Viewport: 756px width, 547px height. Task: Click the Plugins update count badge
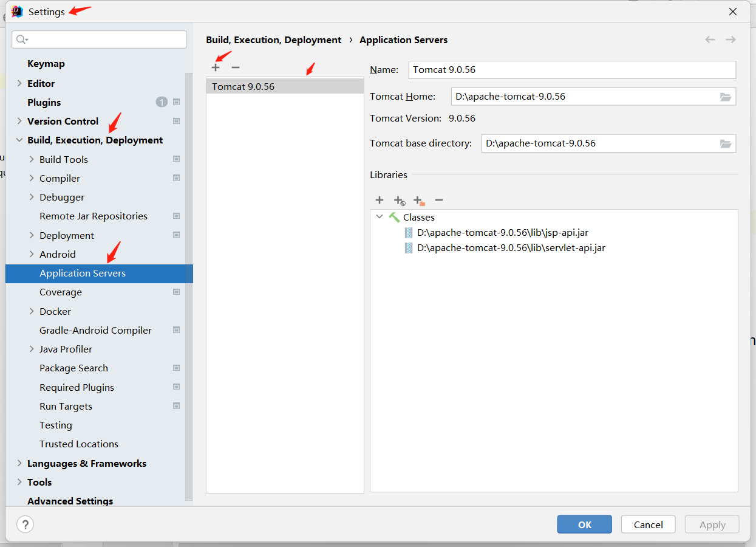point(162,102)
